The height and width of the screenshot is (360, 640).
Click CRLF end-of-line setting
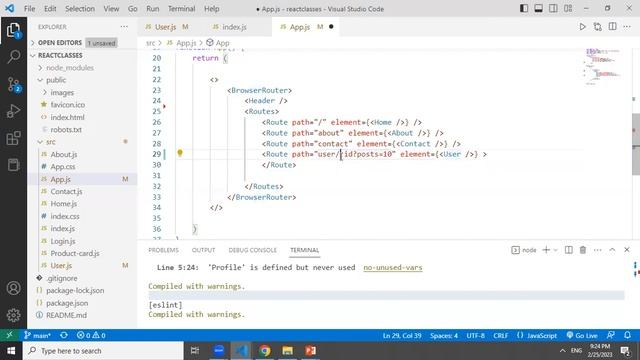[500, 336]
